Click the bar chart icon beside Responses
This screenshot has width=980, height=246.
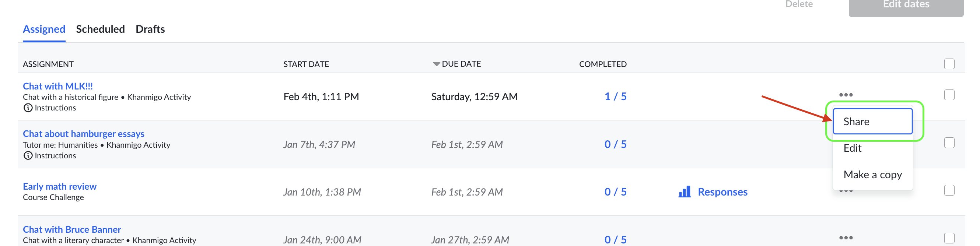click(685, 191)
